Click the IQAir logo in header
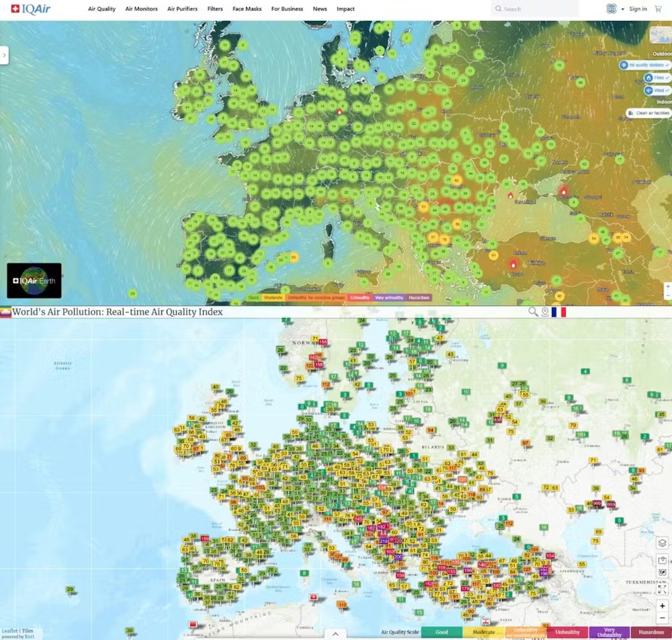This screenshot has height=640, width=672. (x=26, y=9)
